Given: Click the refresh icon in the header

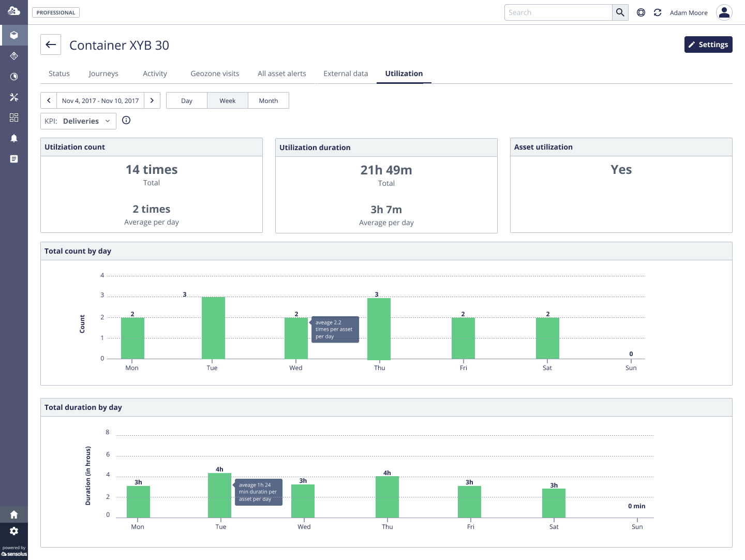Looking at the screenshot, I should click(x=658, y=12).
